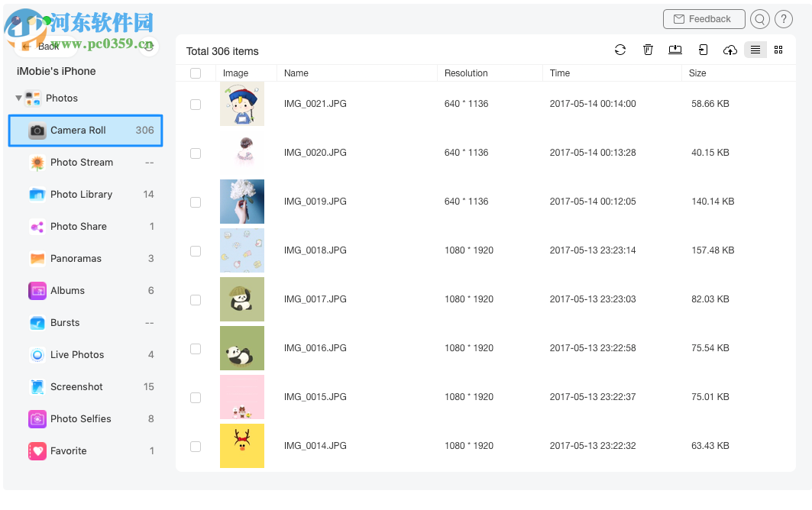This screenshot has height=510, width=812.
Task: Open the search magnifier icon
Action: click(x=761, y=19)
